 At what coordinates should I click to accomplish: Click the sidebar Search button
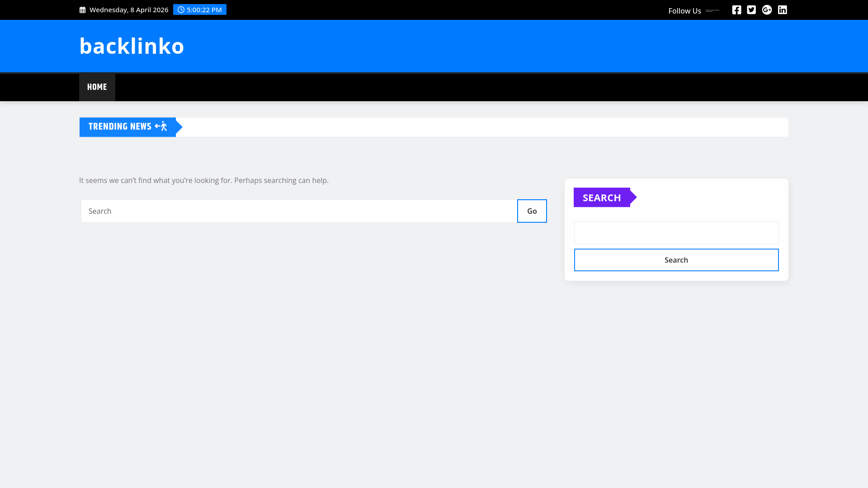676,260
